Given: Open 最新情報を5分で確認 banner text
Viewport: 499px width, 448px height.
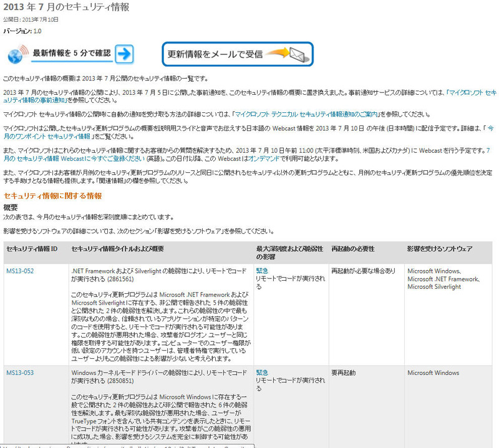Looking at the screenshot, I should tap(72, 54).
